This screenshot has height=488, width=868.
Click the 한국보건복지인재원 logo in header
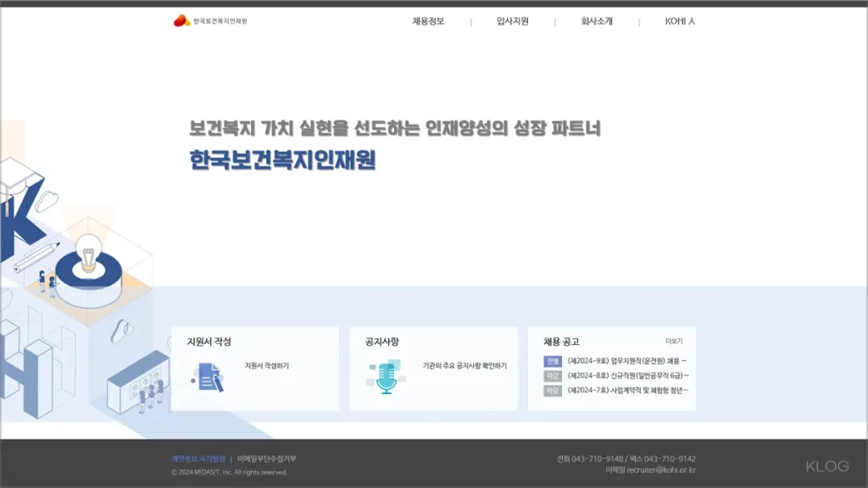[x=210, y=21]
